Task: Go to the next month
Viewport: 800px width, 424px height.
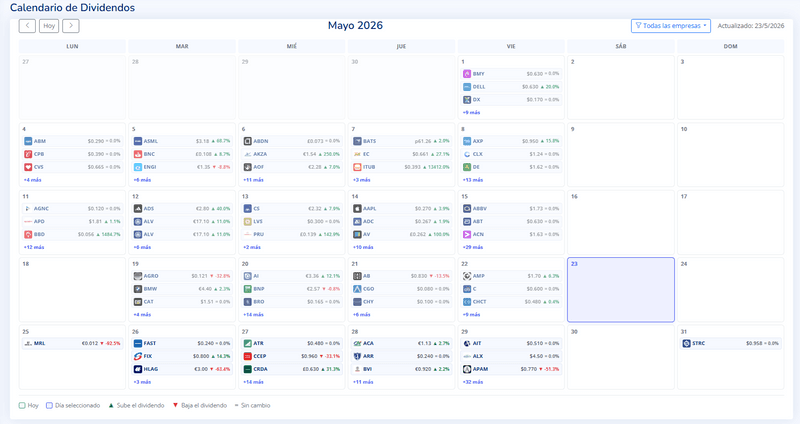Action: 71,26
